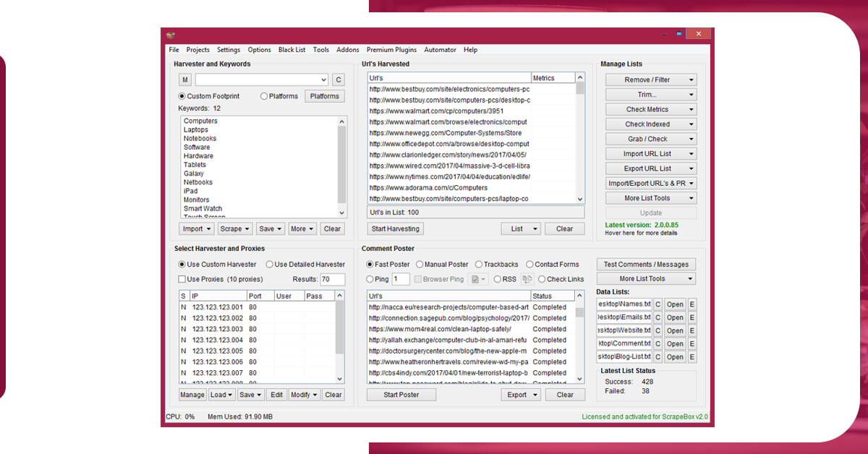Open the Projects menu
Viewport: 868px width, 454px height.
coord(197,50)
